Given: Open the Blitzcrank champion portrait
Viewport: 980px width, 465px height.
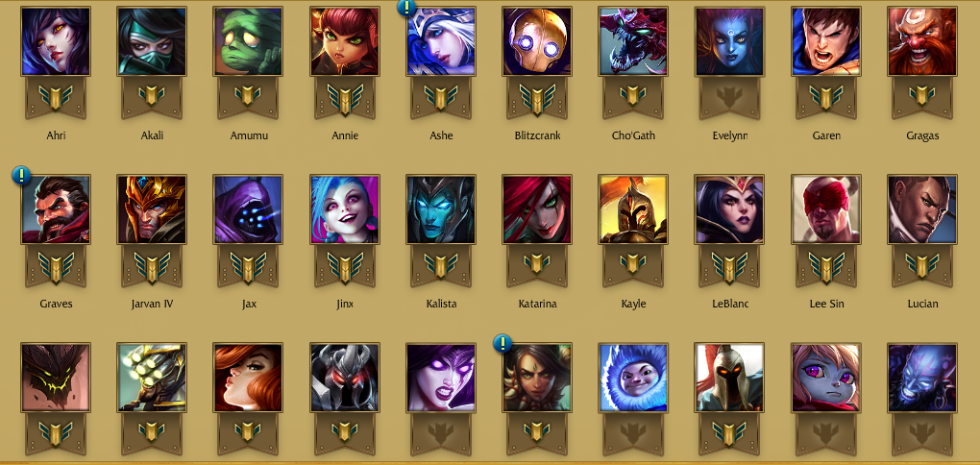Looking at the screenshot, I should [x=537, y=41].
